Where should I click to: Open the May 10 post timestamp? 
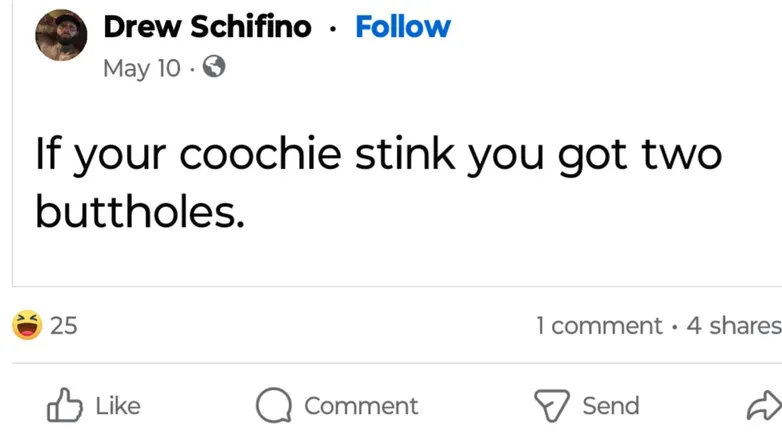click(x=142, y=68)
